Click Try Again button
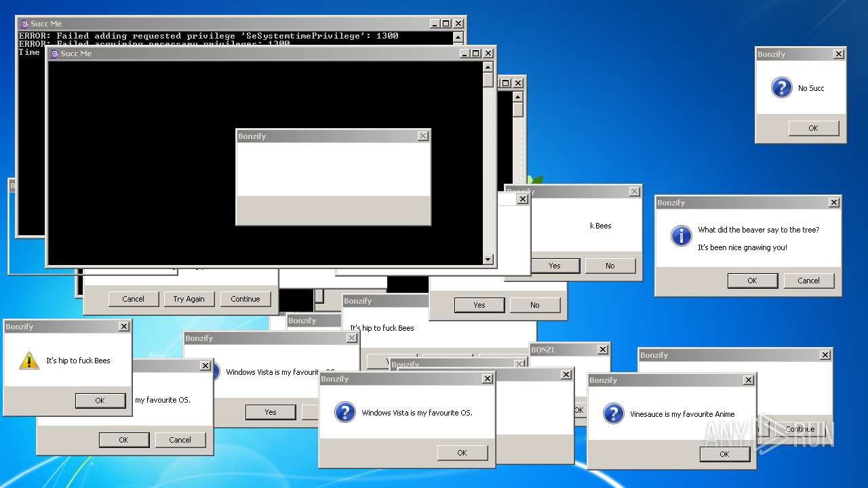 pos(189,299)
